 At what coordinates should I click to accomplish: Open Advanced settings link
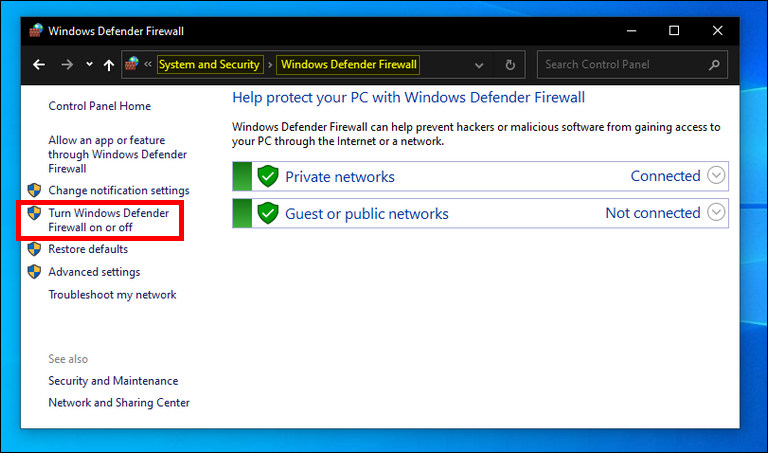[x=94, y=272]
